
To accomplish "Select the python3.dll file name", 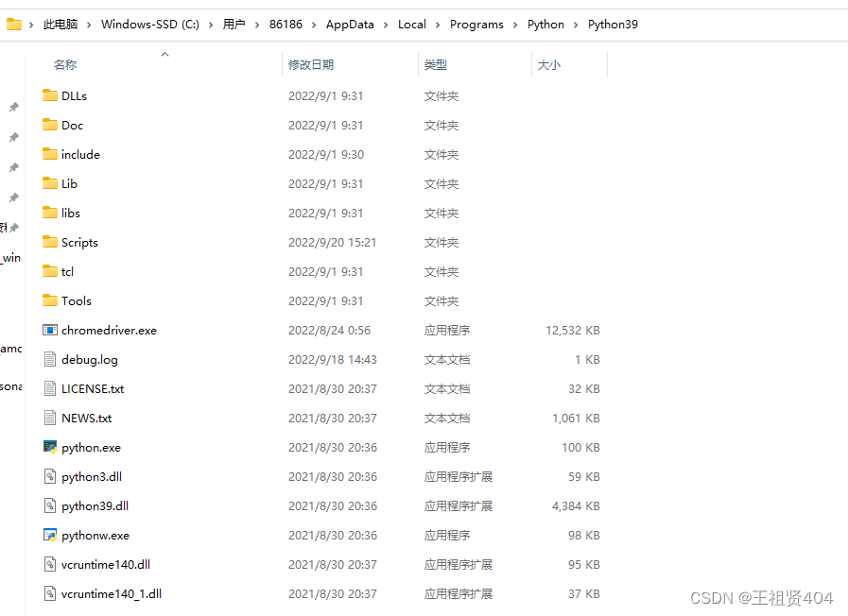I will pos(92,476).
